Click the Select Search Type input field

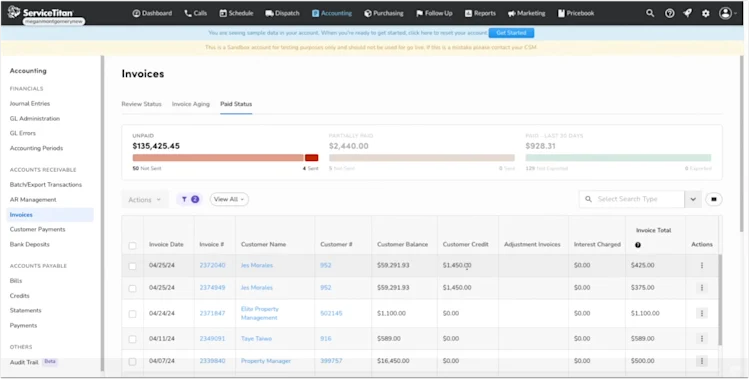(631, 199)
